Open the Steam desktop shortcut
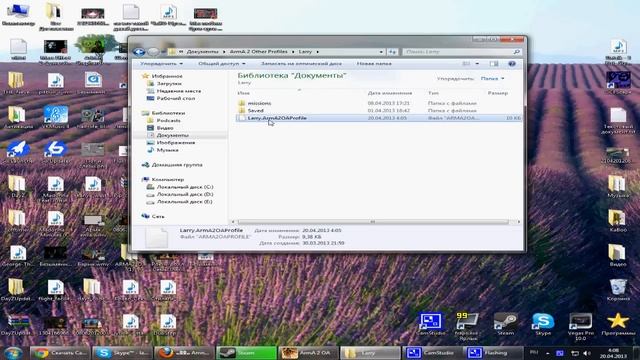This screenshot has height=360, width=640. tap(505, 324)
